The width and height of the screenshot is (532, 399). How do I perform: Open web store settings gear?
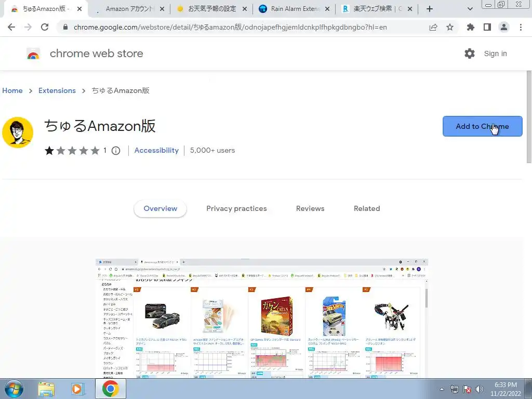[470, 54]
